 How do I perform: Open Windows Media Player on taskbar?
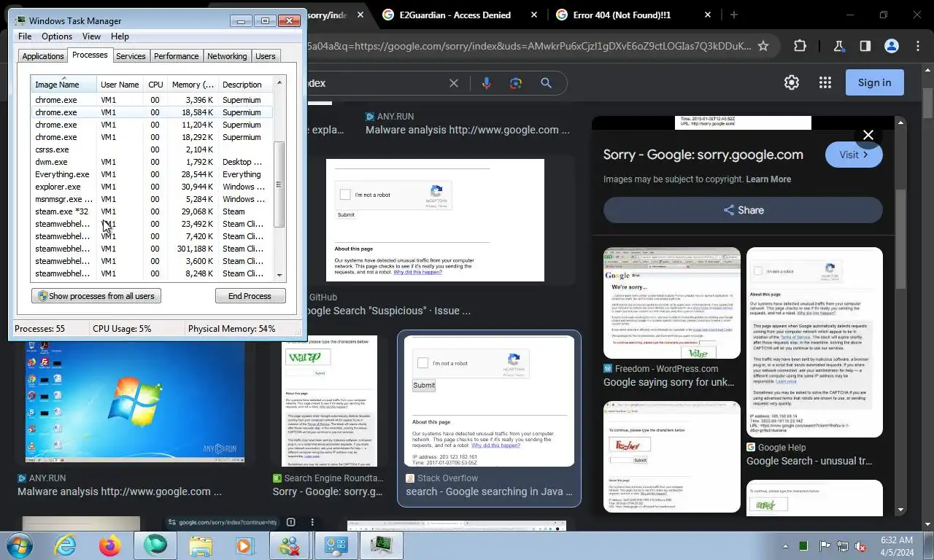coord(244,545)
